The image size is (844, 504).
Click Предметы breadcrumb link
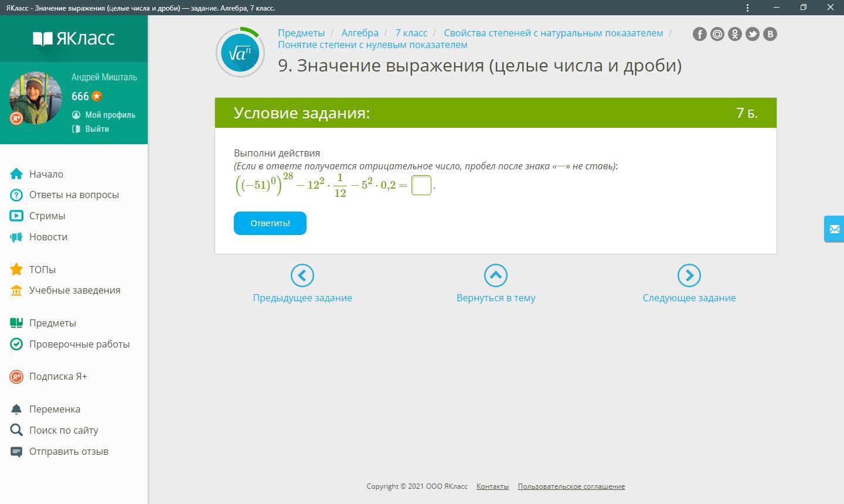click(301, 33)
